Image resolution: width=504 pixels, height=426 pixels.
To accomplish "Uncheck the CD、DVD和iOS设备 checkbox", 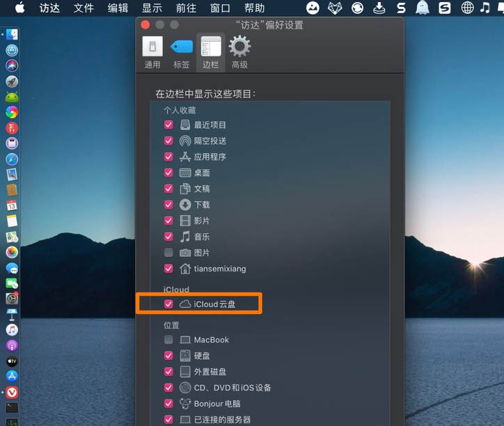I will tap(168, 388).
